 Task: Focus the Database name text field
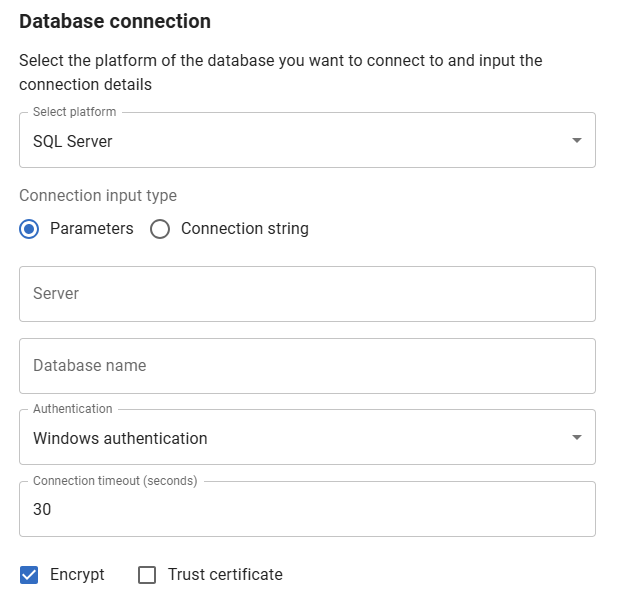point(307,366)
